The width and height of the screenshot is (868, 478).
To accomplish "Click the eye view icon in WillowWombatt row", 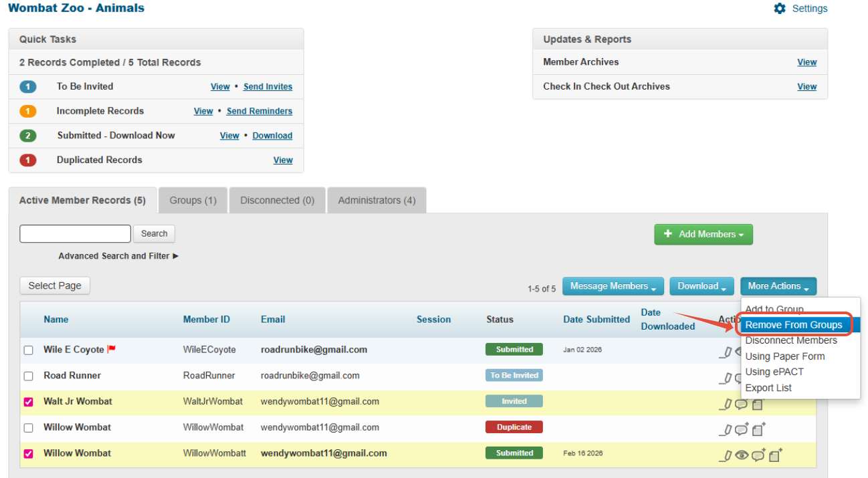I will pos(742,455).
